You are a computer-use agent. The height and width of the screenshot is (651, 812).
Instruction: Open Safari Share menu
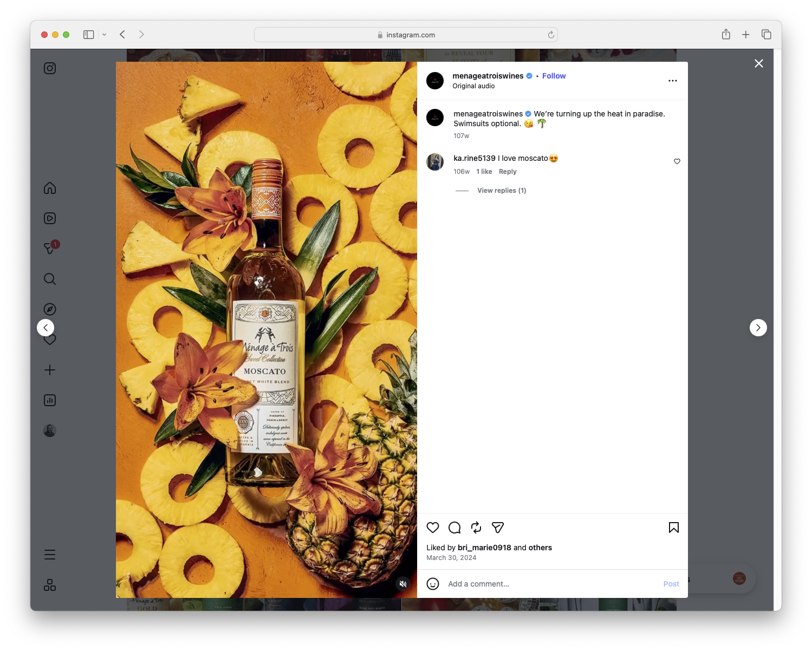coord(726,35)
